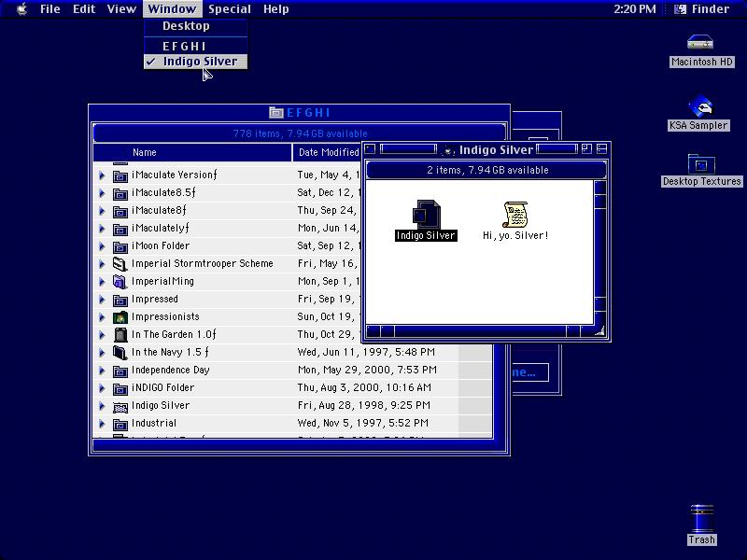Click the iMaculate8.5ƒ folder icon
This screenshot has height=560, width=747.
tap(120, 193)
